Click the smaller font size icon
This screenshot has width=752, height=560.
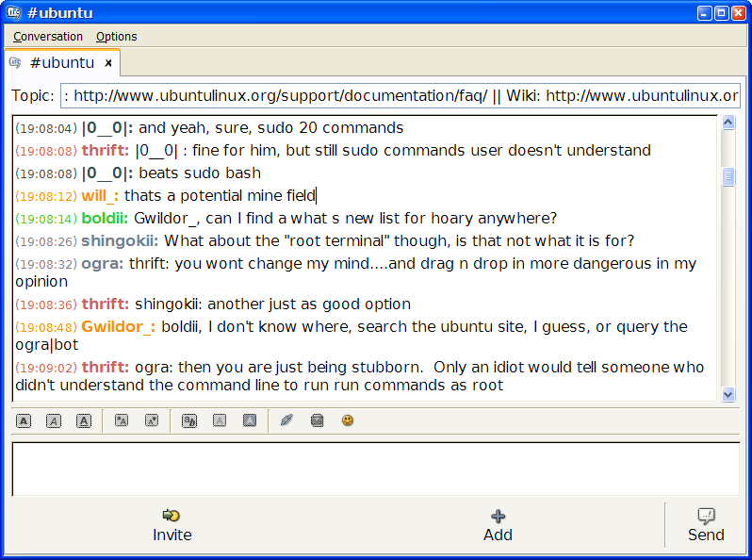click(x=151, y=420)
